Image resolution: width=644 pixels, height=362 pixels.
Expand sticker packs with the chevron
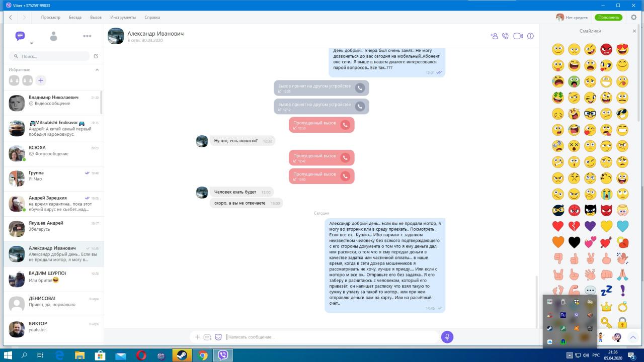[633, 337]
